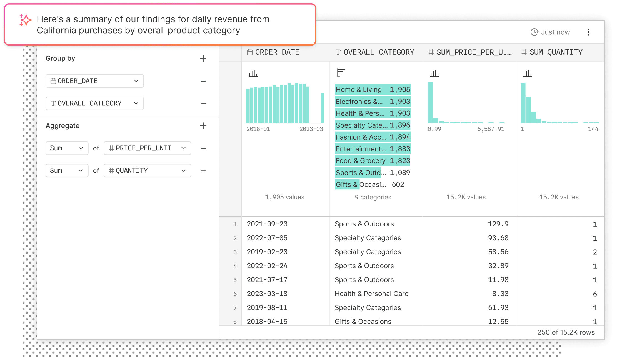Screen dimensions: 627x364
Task: Remove the OVERALL_CATEGORY grouping with the minus icon
Action: coord(203,103)
